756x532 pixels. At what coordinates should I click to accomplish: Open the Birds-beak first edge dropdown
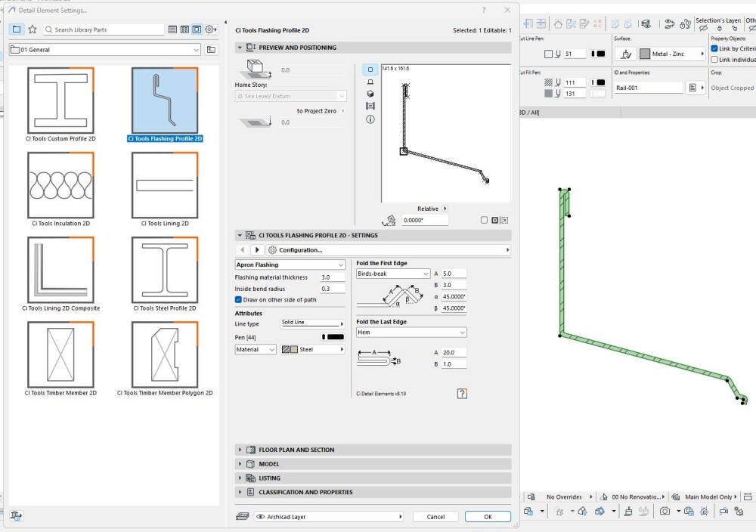[392, 274]
